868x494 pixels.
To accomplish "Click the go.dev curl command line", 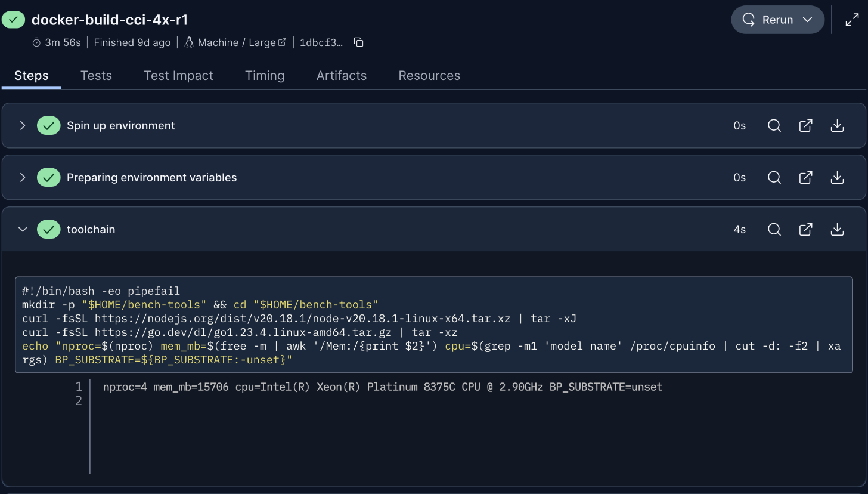I will point(240,332).
